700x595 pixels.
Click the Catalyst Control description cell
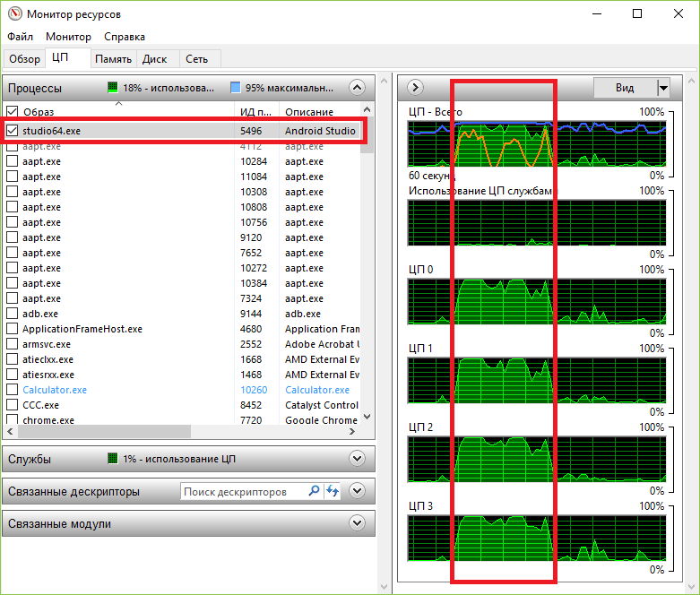click(322, 405)
